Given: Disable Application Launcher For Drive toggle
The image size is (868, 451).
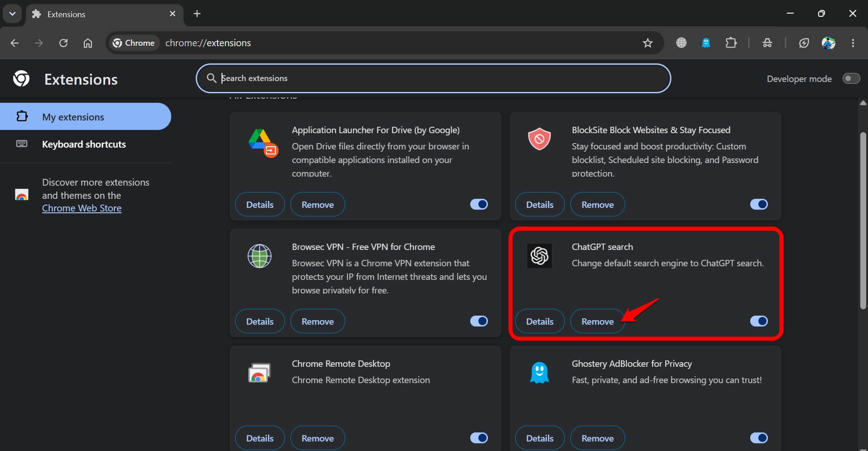Looking at the screenshot, I should point(479,204).
